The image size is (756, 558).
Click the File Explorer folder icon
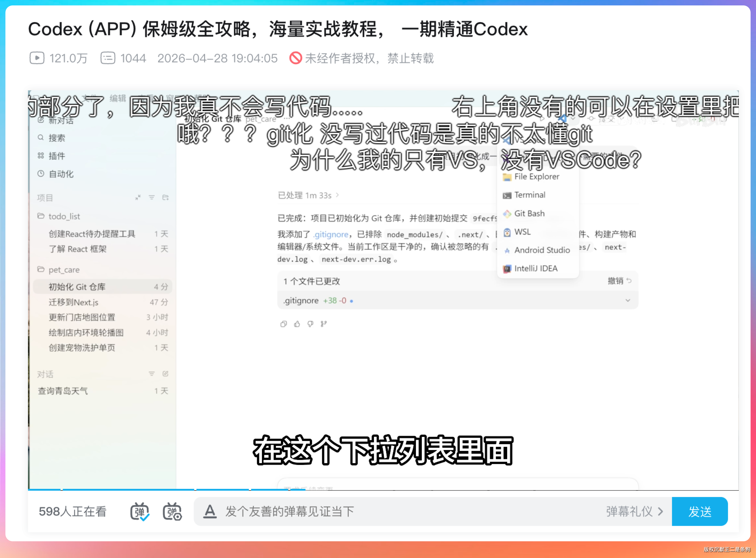[507, 177]
